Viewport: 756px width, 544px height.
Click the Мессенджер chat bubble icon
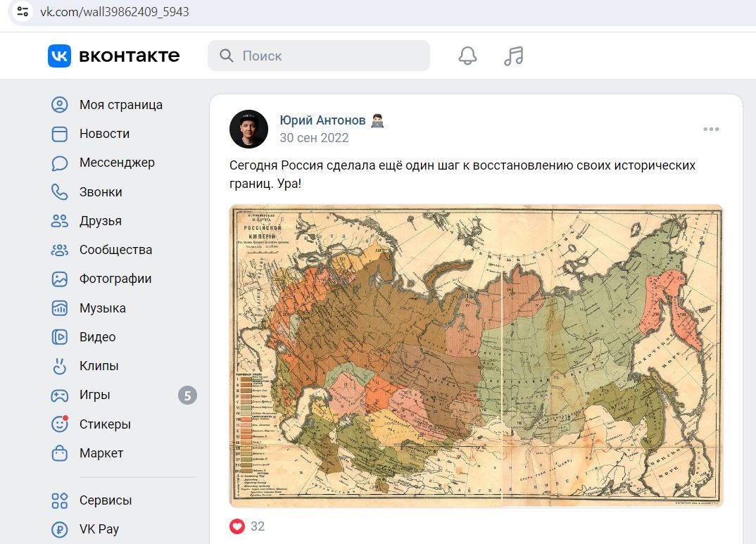coord(59,163)
